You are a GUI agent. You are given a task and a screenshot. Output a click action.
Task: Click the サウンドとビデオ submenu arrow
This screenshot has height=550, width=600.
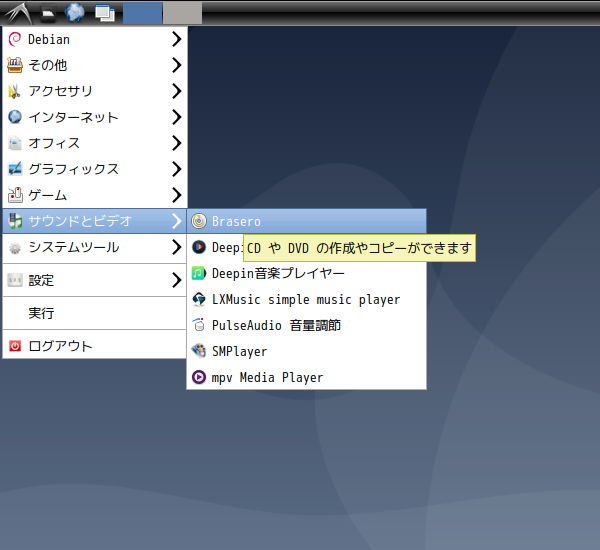176,221
